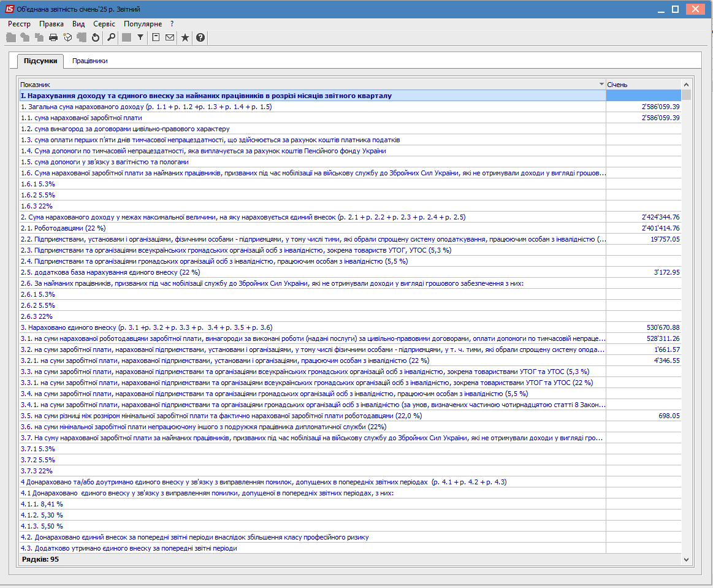Click the vertical scrollbar thumb
713x588 pixels.
point(686,94)
